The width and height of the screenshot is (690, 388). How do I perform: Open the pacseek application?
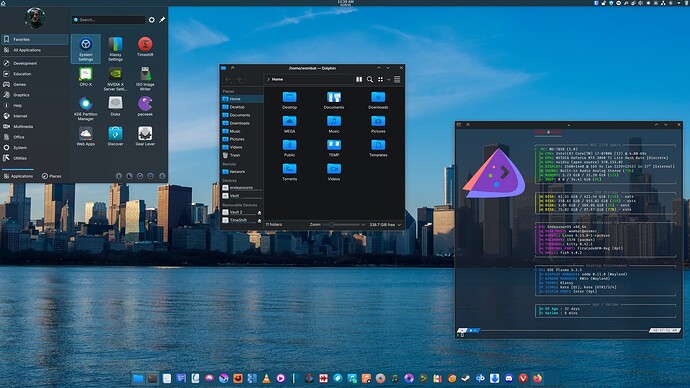coord(145,106)
